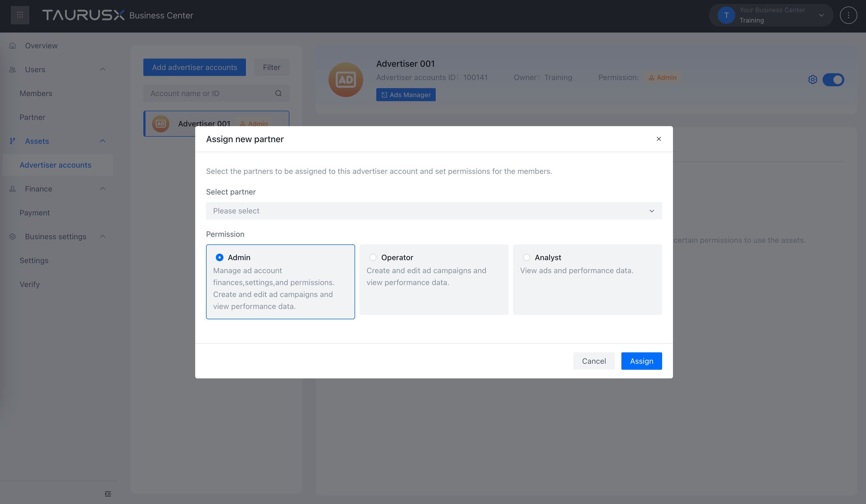This screenshot has width=866, height=504.
Task: Open Ads Manager link button
Action: pyautogui.click(x=406, y=95)
